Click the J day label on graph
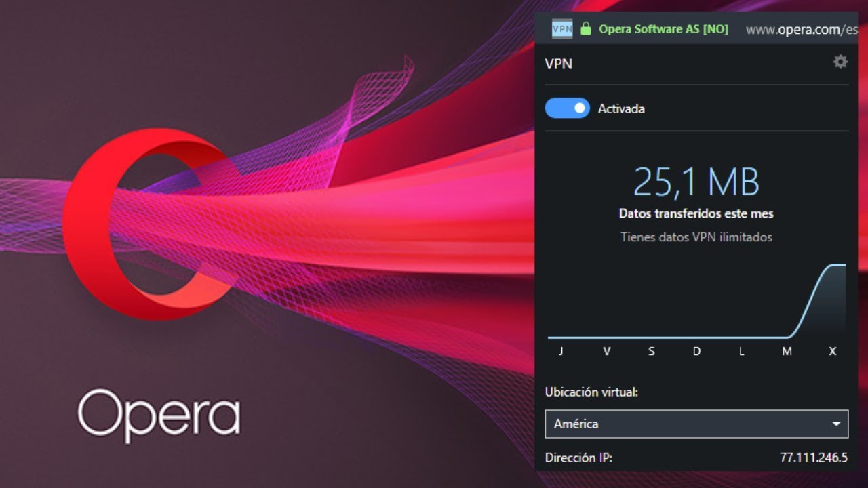The height and width of the screenshot is (488, 868). pos(561,351)
